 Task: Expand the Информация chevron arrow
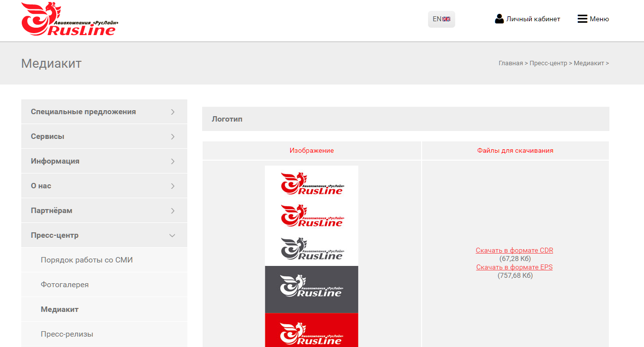pos(172,161)
